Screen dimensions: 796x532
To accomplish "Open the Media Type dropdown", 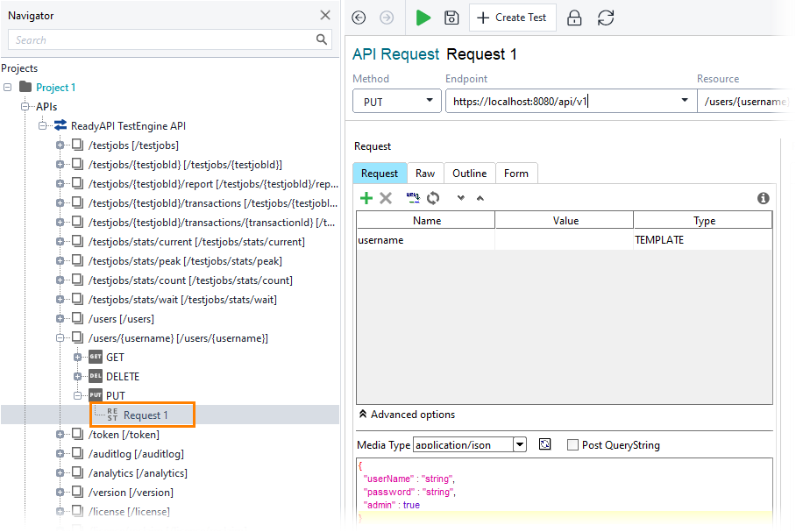I will pyautogui.click(x=520, y=445).
